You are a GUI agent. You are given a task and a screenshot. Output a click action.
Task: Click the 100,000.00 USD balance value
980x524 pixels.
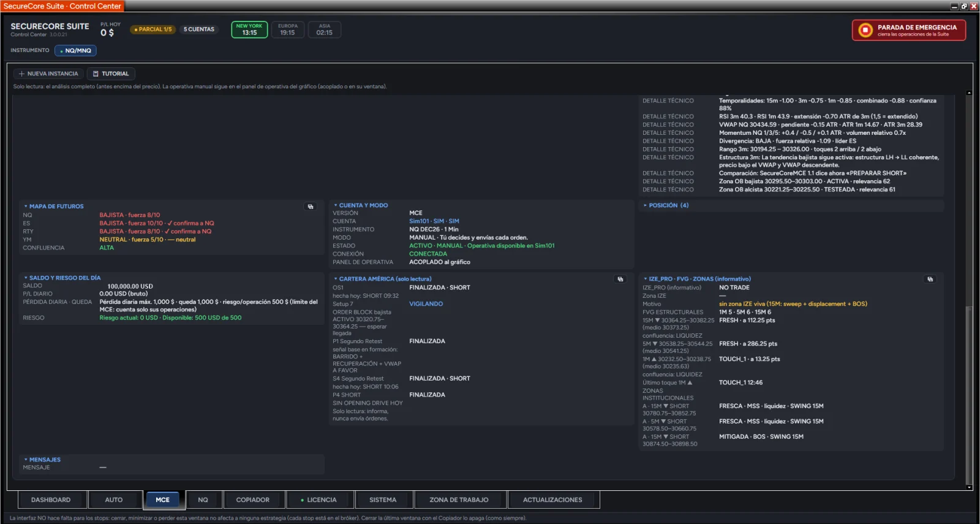click(x=130, y=286)
